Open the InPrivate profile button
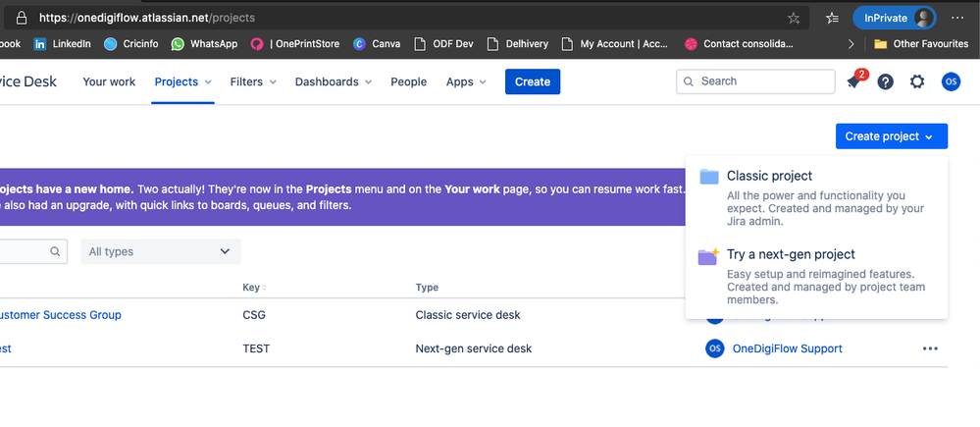The image size is (980, 427). click(x=895, y=18)
